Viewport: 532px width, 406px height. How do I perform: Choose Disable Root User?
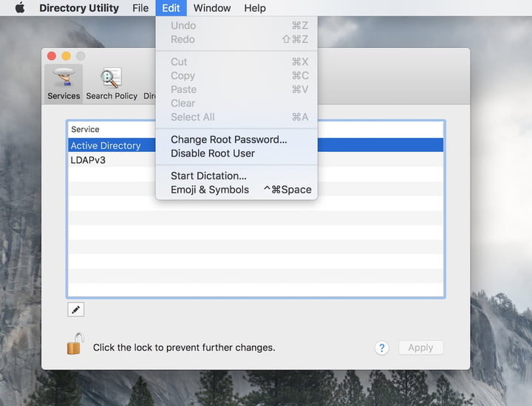click(x=236, y=154)
